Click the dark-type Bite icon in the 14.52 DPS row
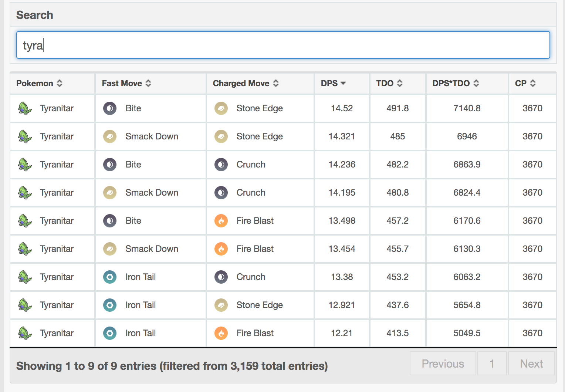The image size is (565, 392). pos(110,108)
